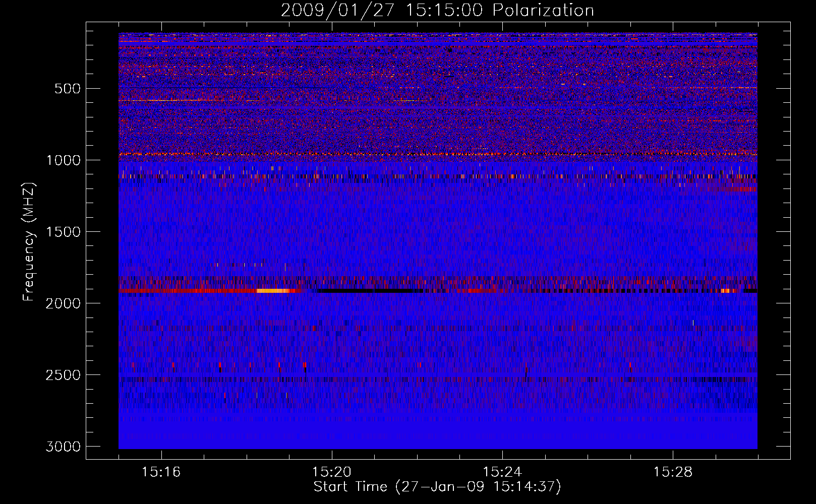The image size is (816, 504).
Task: Click the 3000 frequency tick label
Action: click(x=64, y=447)
